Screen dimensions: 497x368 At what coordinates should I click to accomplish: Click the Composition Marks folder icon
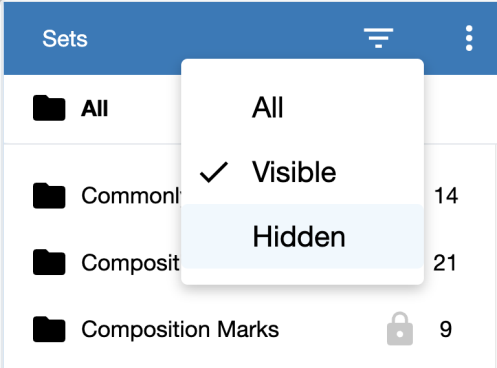point(49,329)
